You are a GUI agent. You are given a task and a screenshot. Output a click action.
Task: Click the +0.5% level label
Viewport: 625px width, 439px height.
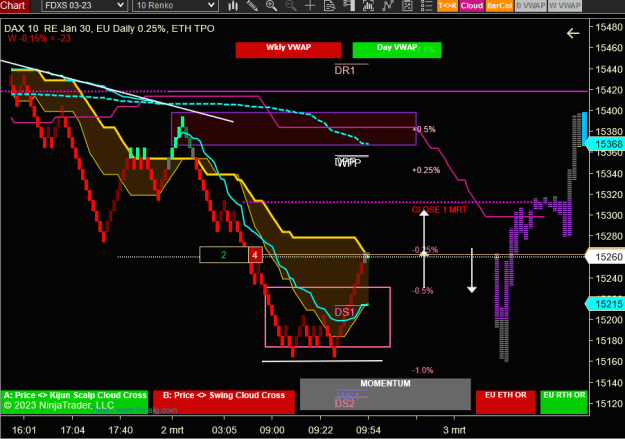pos(424,129)
